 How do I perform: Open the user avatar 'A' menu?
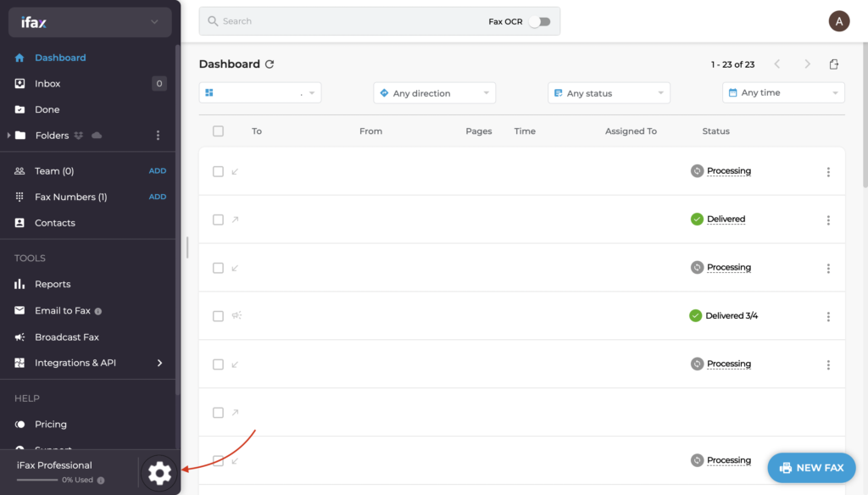click(x=838, y=21)
